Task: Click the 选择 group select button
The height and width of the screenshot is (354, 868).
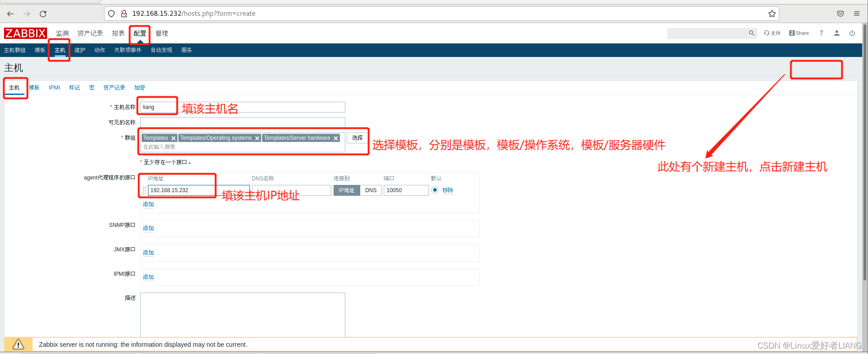Action: [x=358, y=138]
